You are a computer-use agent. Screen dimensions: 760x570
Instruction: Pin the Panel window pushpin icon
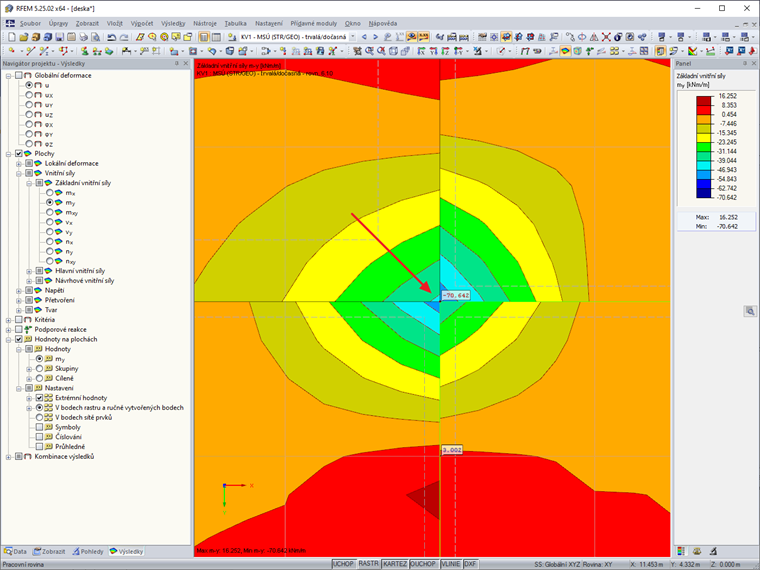click(x=745, y=63)
